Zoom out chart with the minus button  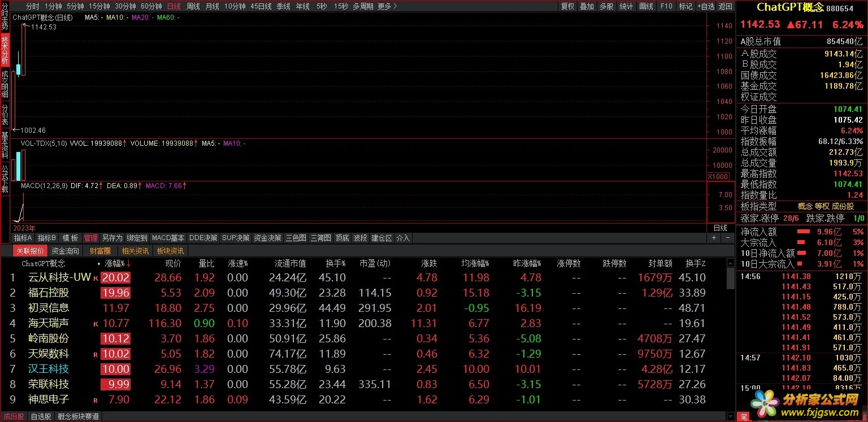(x=727, y=238)
